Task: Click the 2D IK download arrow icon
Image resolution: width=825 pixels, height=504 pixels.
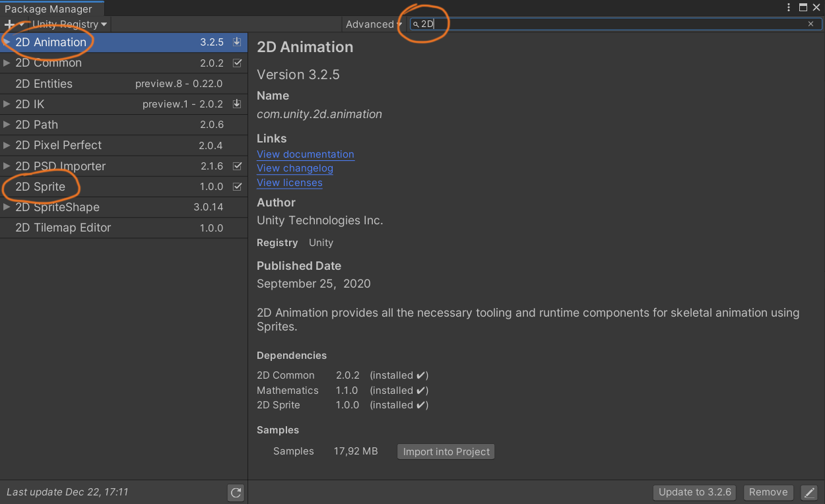Action: coord(237,104)
